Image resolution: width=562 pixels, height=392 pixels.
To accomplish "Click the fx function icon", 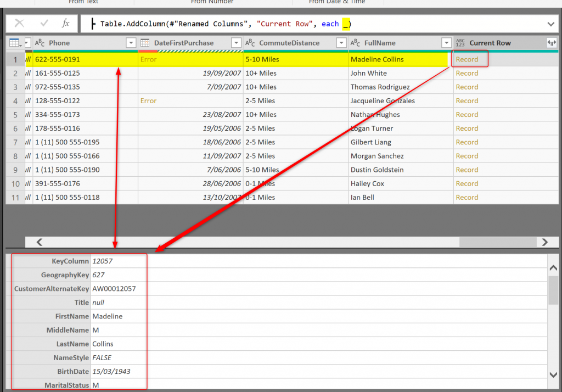I will tap(66, 24).
